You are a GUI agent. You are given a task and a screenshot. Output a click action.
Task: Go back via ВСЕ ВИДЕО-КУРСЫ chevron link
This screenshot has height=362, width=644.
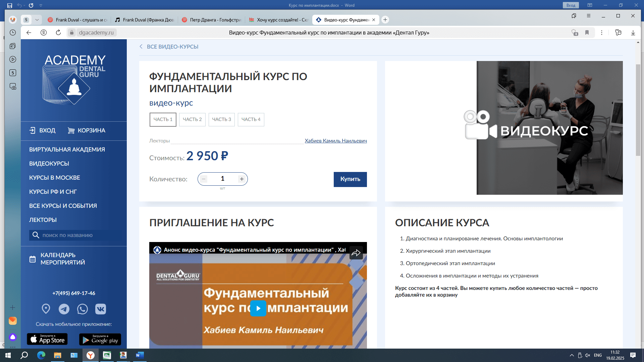pos(169,47)
